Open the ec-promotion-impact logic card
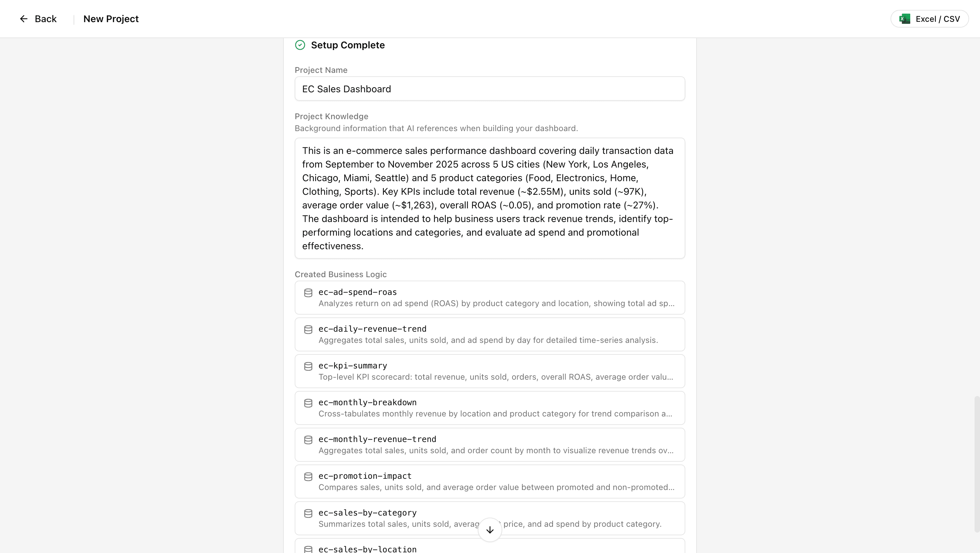The image size is (980, 553). [x=490, y=481]
